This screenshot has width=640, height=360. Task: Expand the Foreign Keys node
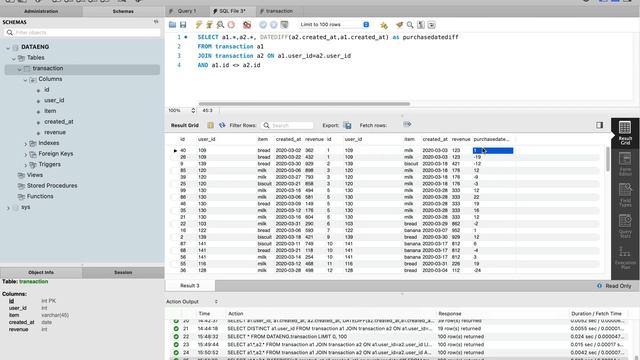26,154
